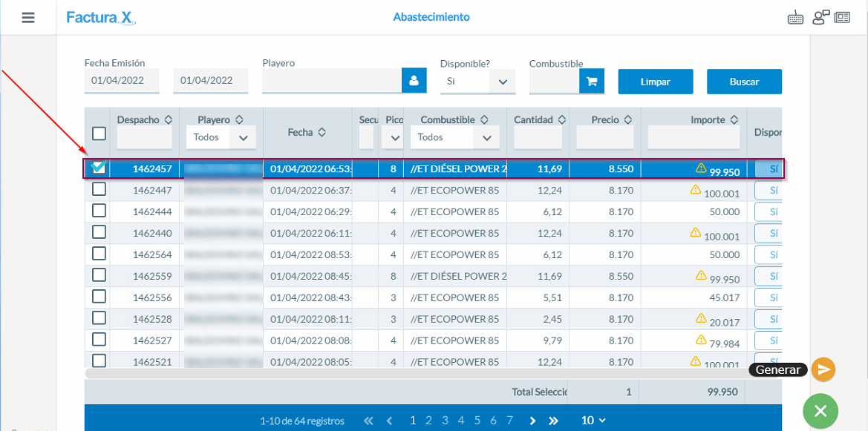Click the Sí button in row 1462457
Image resolution: width=868 pixels, height=431 pixels.
769,169
